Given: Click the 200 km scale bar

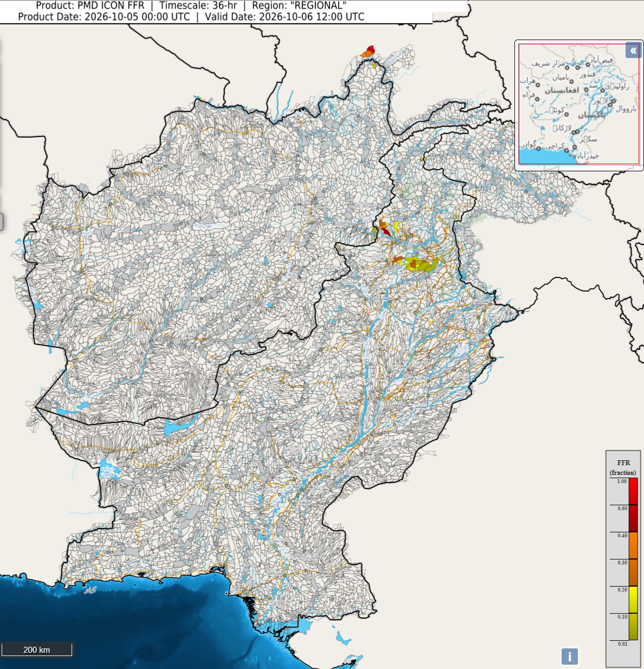Looking at the screenshot, I should point(36,649).
